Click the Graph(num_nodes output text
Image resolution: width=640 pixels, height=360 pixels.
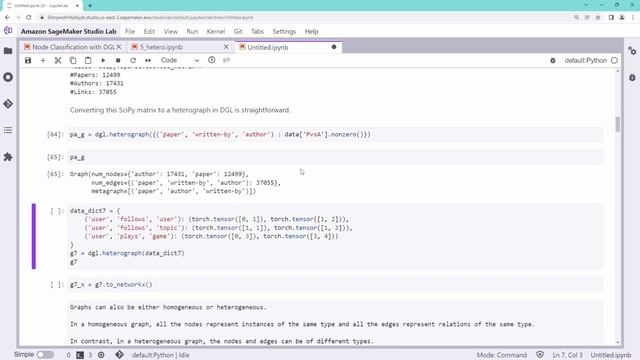(x=175, y=182)
